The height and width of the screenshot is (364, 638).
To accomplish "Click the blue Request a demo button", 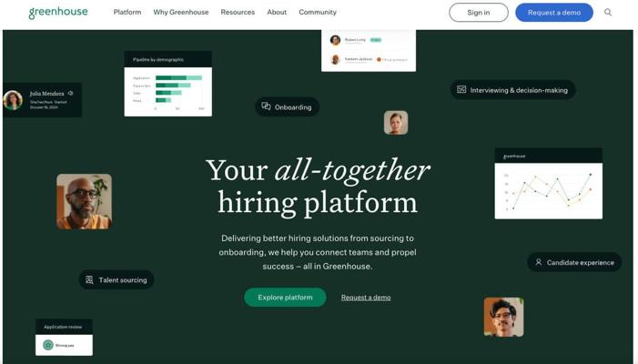I will coord(554,12).
